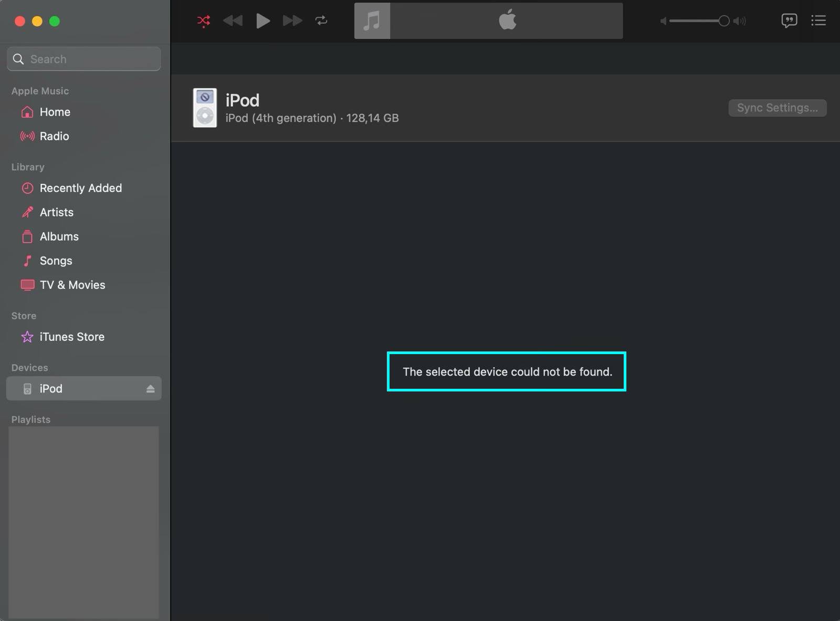
Task: Select iPod under Devices
Action: coord(84,389)
